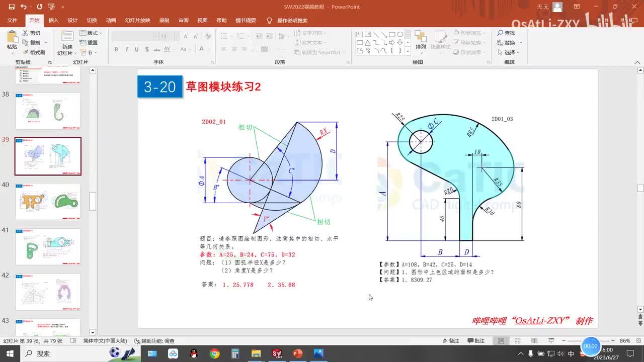Open the Notes (备注) pane from status bar
644x362 pixels.
(450, 341)
